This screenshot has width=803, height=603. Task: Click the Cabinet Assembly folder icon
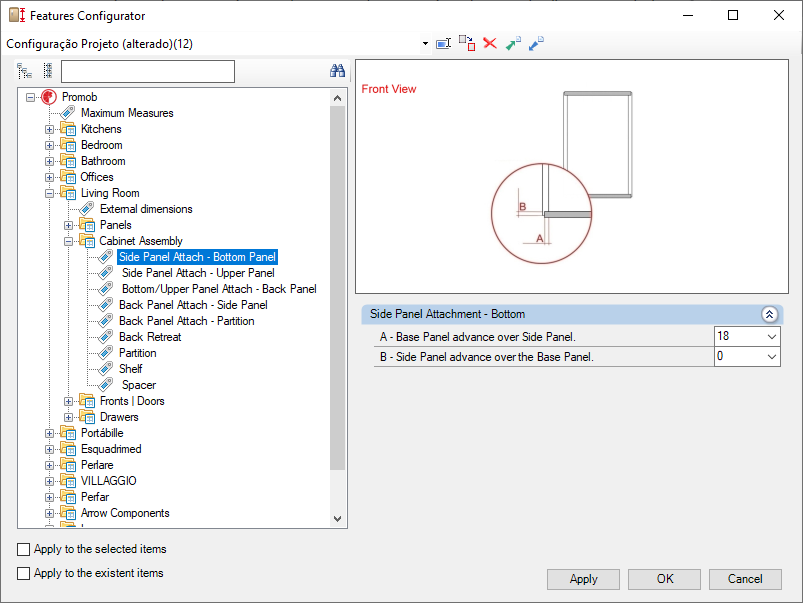click(x=87, y=240)
